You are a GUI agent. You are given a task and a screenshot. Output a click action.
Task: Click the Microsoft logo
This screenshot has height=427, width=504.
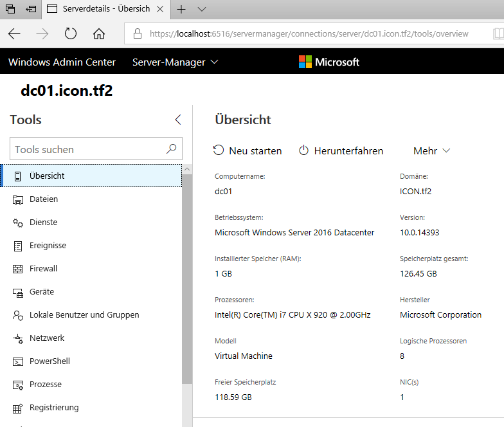tap(329, 62)
